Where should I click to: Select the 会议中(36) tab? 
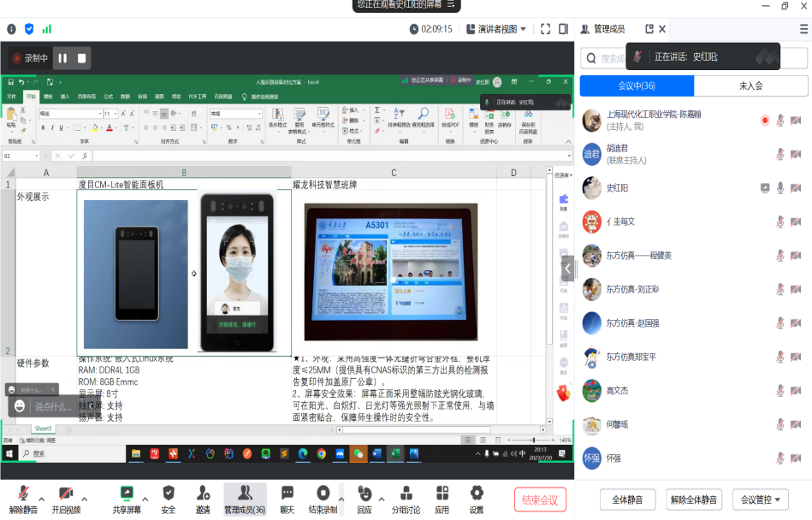(x=637, y=86)
